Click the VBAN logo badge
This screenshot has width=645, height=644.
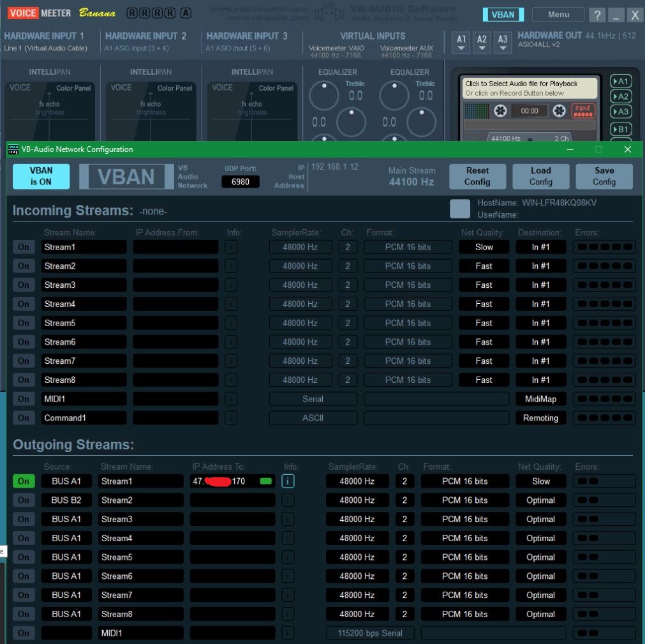(126, 177)
